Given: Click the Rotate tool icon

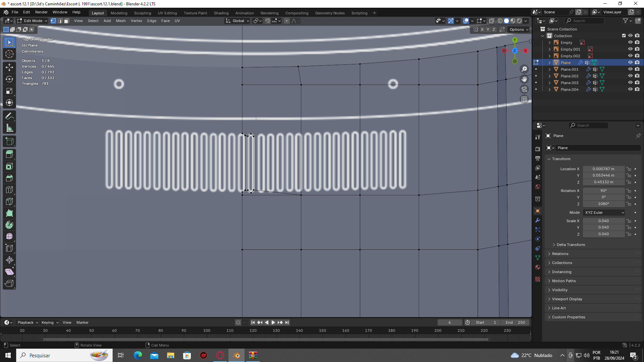Looking at the screenshot, I should tap(9, 79).
